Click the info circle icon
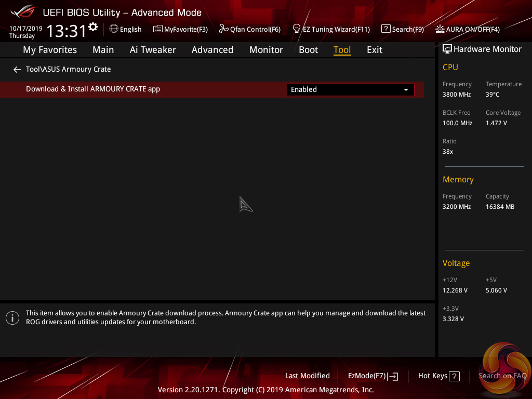 click(12, 318)
